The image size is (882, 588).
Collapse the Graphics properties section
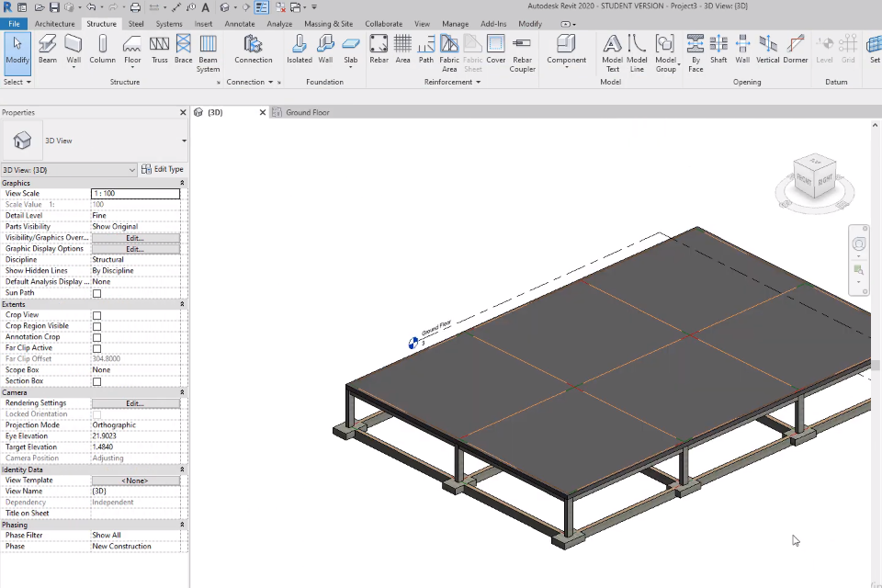click(181, 183)
